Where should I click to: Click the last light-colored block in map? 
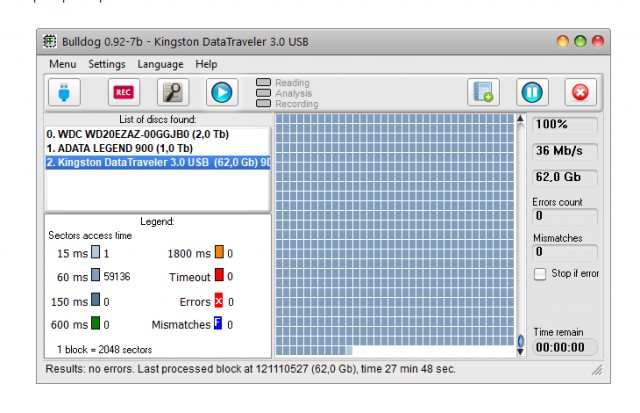coord(349,350)
